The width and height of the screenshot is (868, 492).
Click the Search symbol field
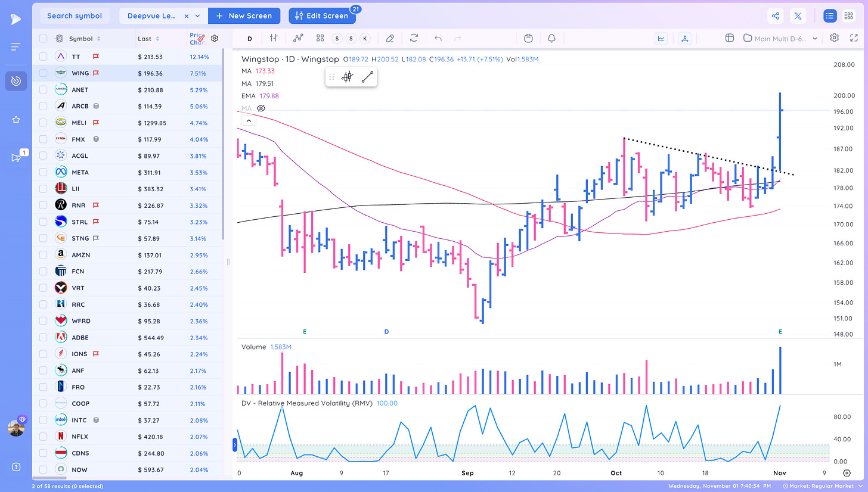(x=75, y=16)
